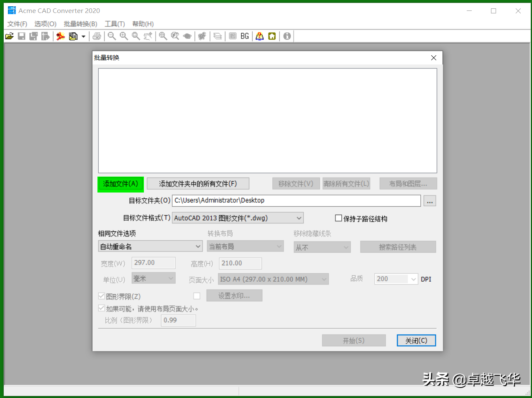
Task: Click the 搜索路径列表 button
Action: coord(398,247)
